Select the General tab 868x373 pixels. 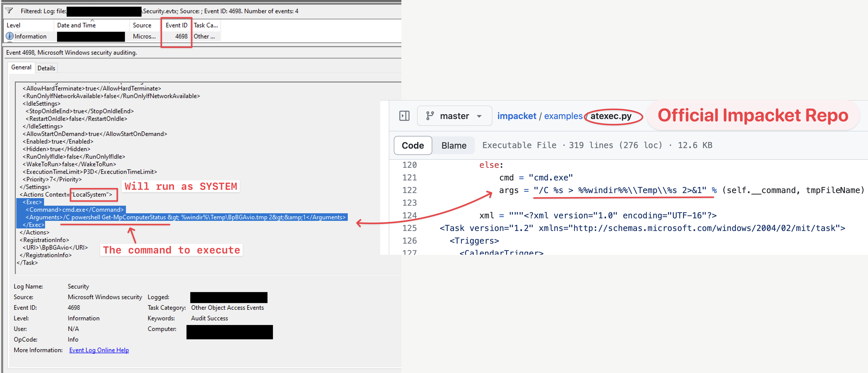click(21, 67)
